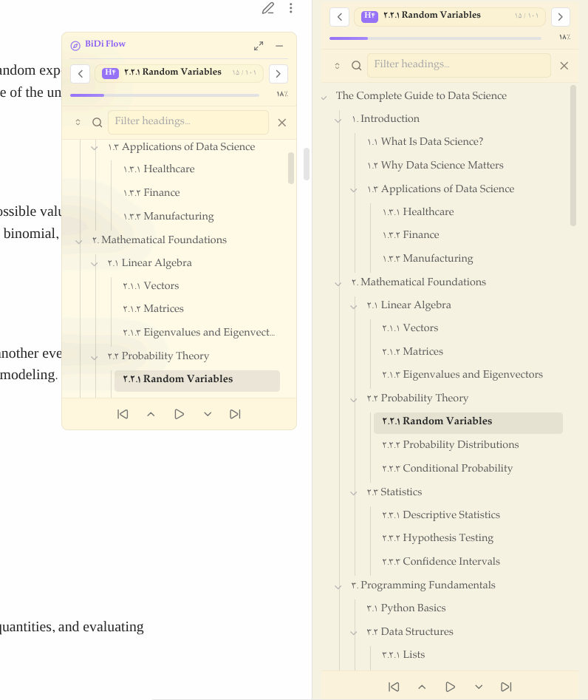Select Lists heading in sidebar
The width and height of the screenshot is (588, 700).
404,654
